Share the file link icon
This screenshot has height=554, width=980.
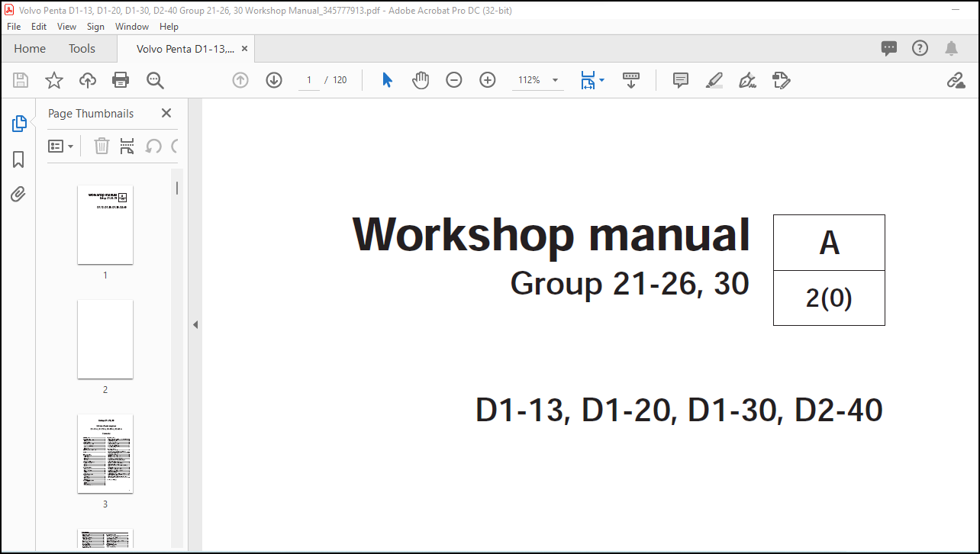pyautogui.click(x=956, y=80)
